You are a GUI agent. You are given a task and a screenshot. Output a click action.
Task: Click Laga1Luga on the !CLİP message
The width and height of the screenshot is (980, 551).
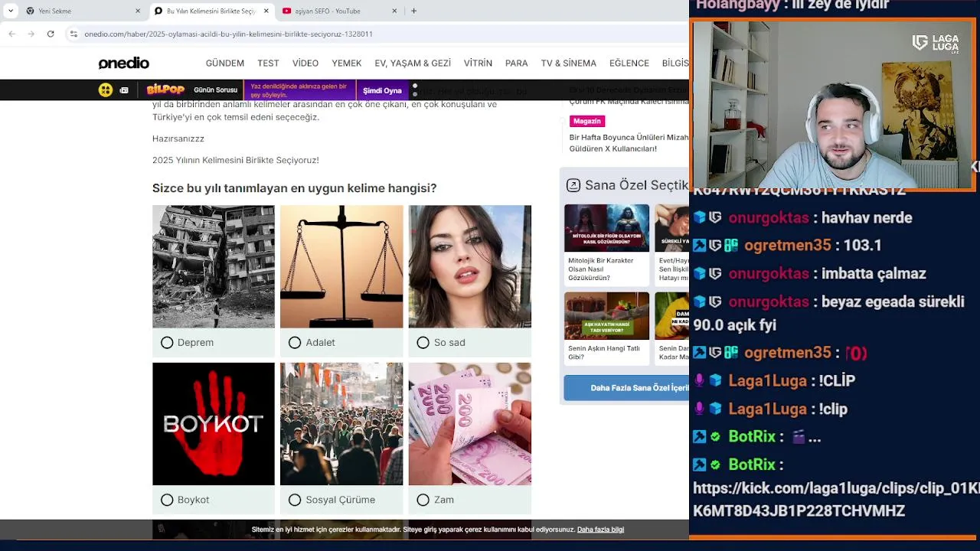coord(768,380)
